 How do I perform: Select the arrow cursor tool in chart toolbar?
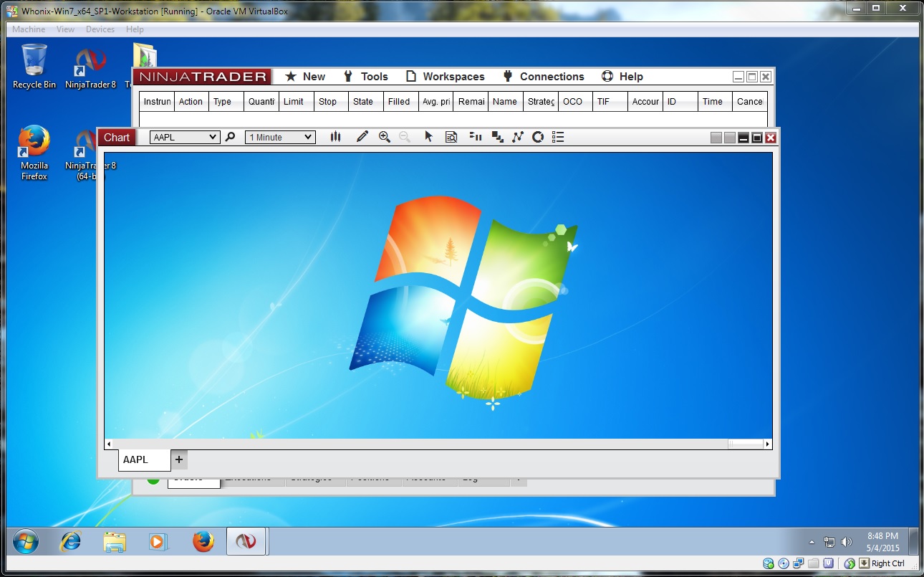[x=429, y=137]
